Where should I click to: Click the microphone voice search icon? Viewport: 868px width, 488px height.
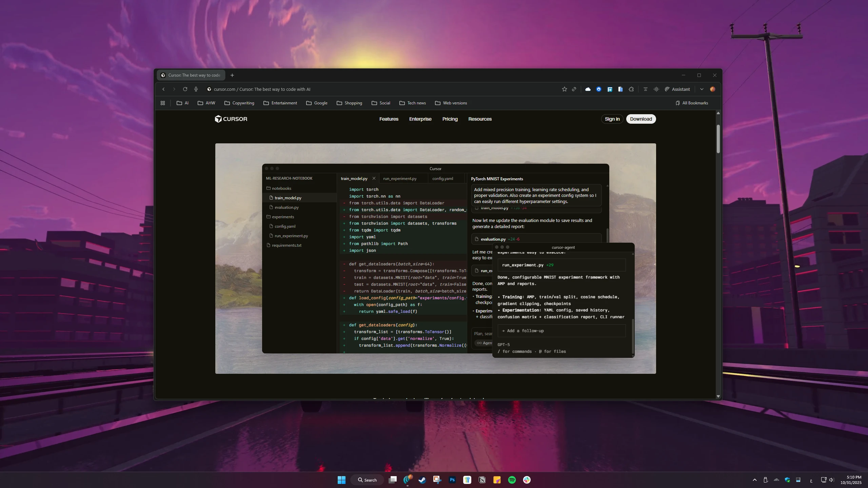tap(196, 89)
